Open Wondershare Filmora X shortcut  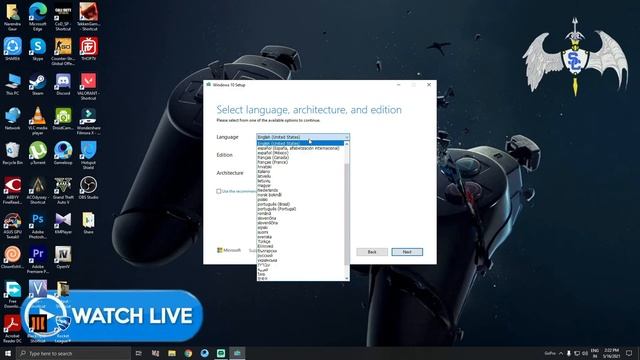88,120
